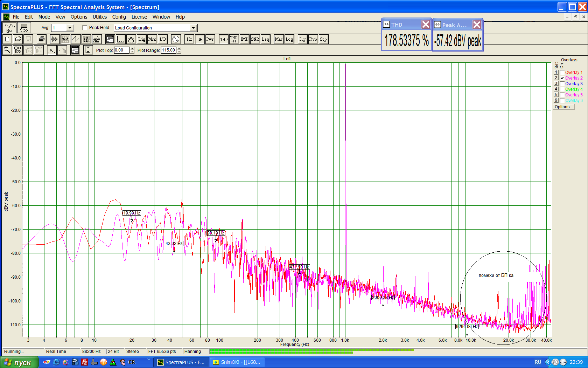Image resolution: width=588 pixels, height=368 pixels.
Task: Click the Scp scope button
Action: (323, 39)
